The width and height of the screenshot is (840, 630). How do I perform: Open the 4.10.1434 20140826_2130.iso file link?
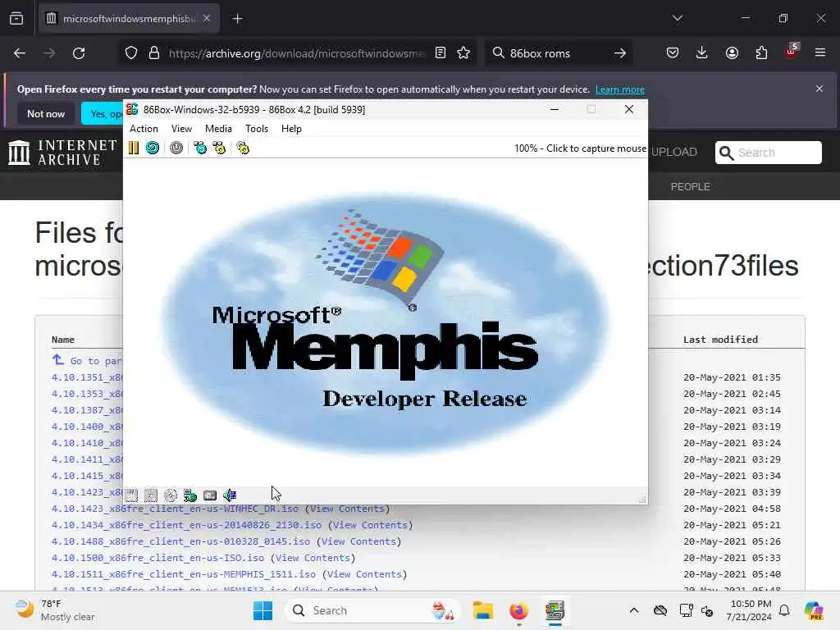click(x=186, y=525)
